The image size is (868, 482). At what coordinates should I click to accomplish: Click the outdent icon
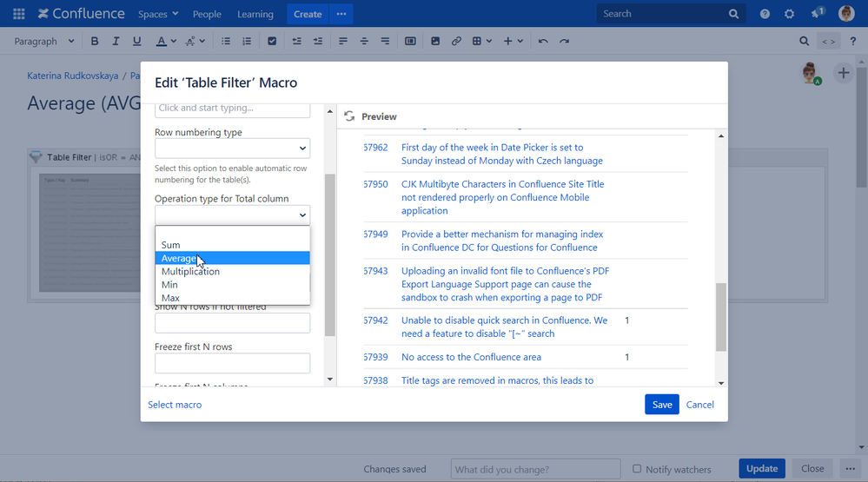(296, 41)
